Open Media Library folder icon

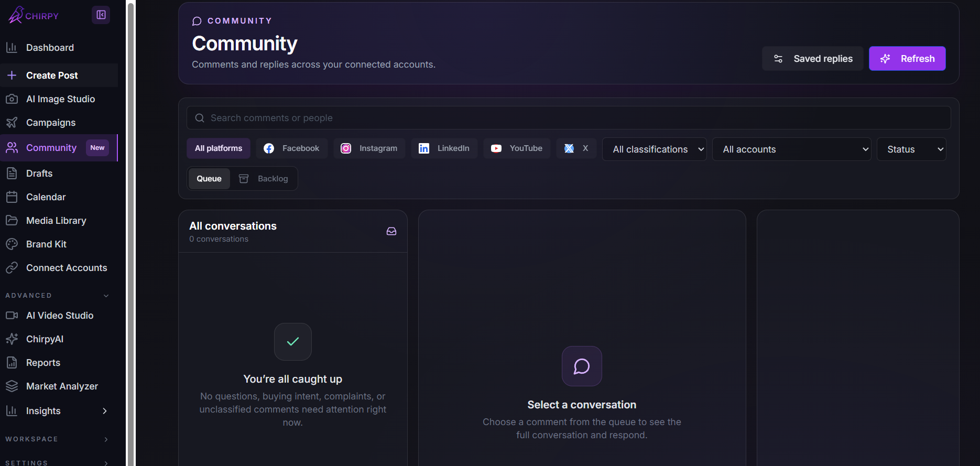pos(12,221)
